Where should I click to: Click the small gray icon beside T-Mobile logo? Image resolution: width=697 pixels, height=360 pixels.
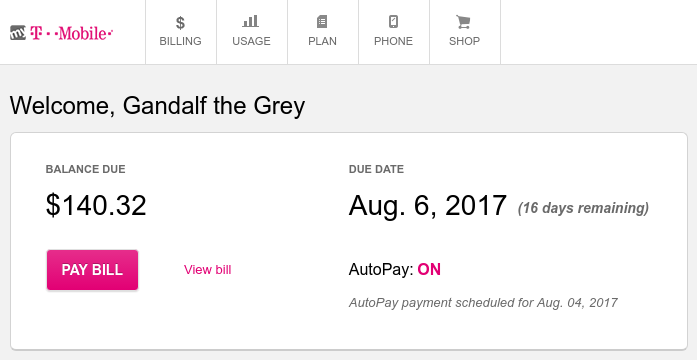point(18,33)
